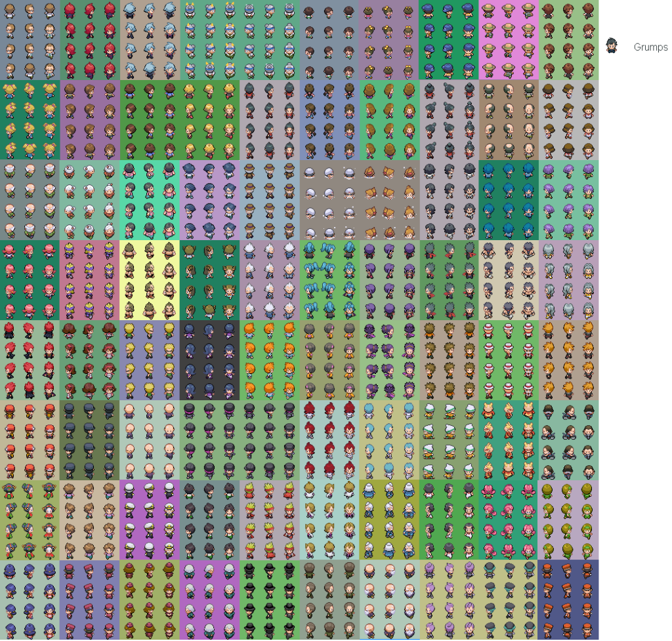Pick the clown sprite sheet on olive background

(30, 520)
